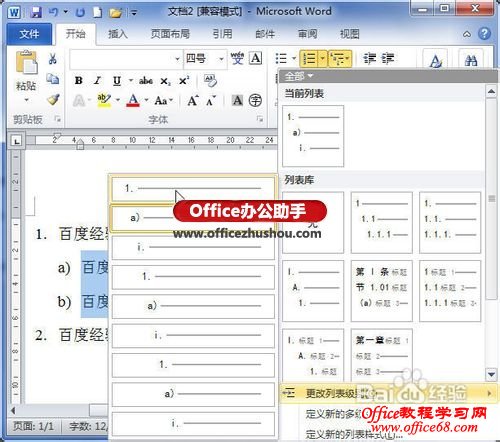Open the undo history dropdown arrow
The height and width of the screenshot is (442, 500).
tap(66, 12)
